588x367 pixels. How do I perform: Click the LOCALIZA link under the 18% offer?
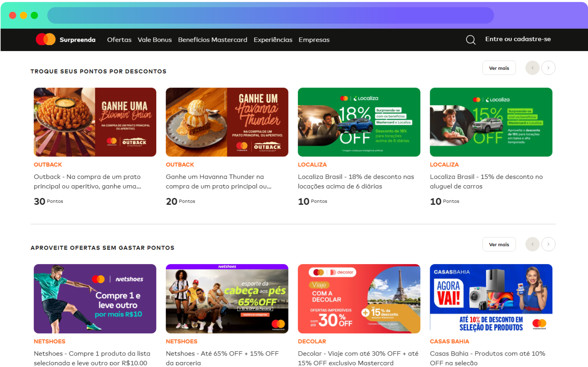(x=312, y=164)
